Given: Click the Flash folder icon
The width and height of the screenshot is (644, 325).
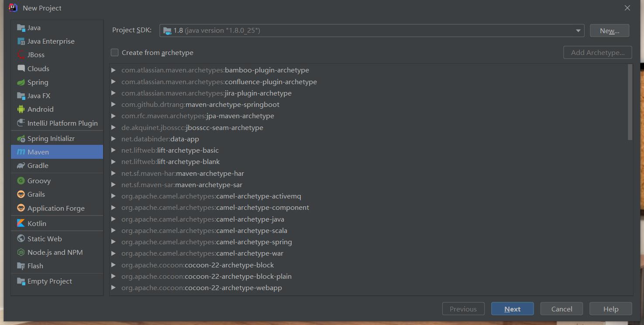Looking at the screenshot, I should 21,266.
